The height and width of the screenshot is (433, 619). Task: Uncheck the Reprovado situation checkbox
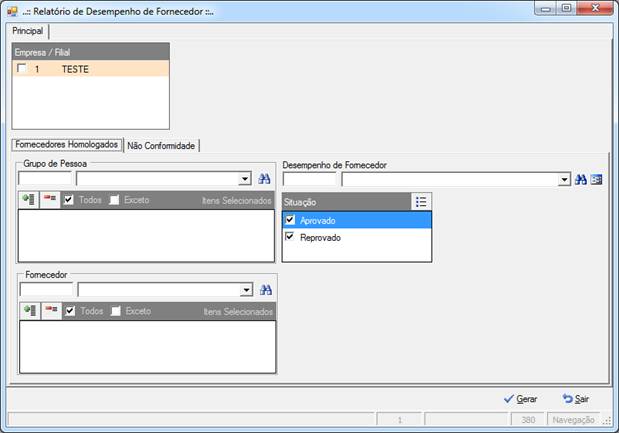click(x=290, y=236)
